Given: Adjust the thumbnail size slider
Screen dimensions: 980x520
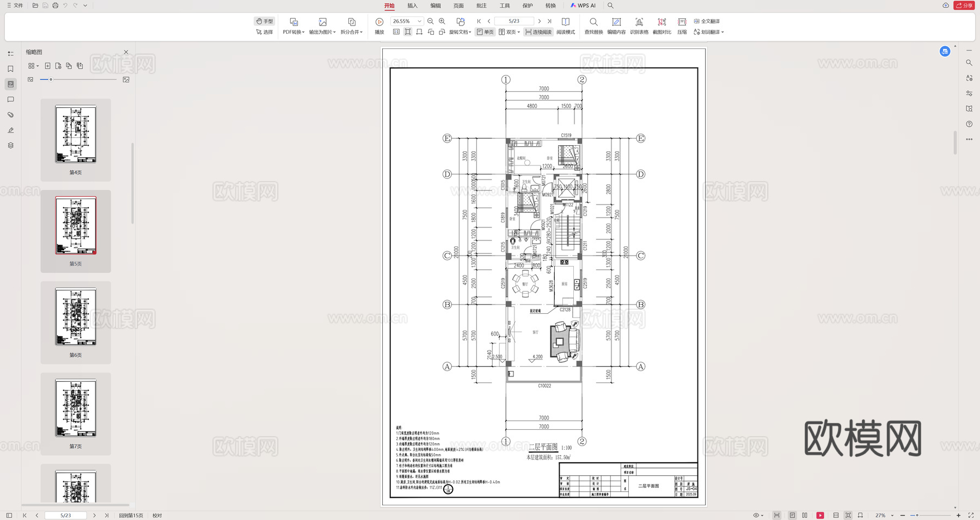Looking at the screenshot, I should coord(51,79).
